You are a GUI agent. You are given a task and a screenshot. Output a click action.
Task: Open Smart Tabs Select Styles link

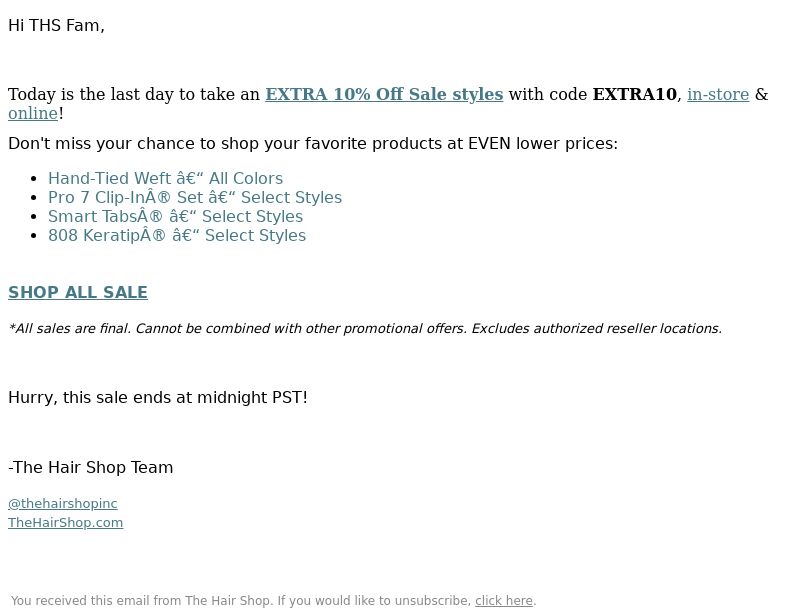tap(176, 216)
